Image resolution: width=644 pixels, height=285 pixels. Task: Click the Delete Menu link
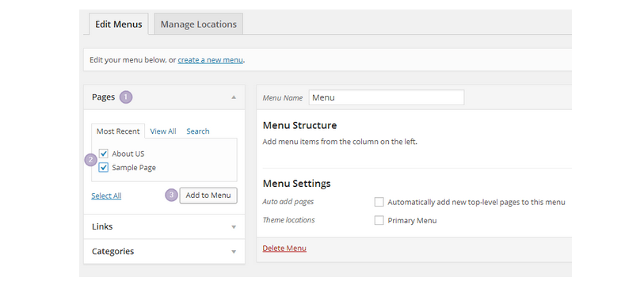pos(284,248)
